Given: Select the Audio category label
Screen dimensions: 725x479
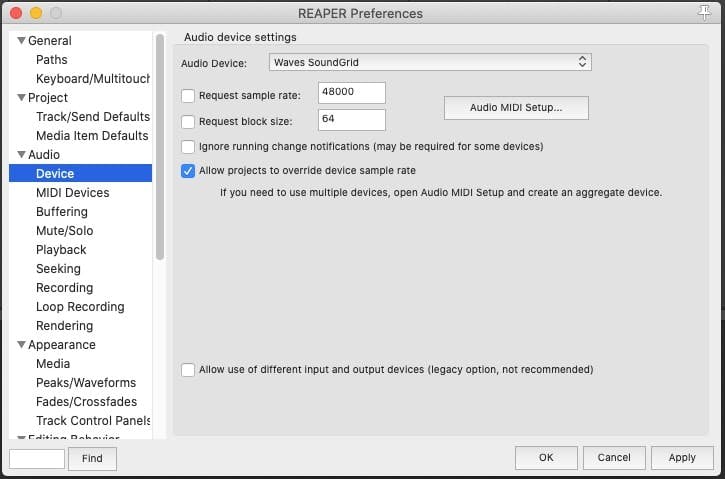Looking at the screenshot, I should (43, 154).
